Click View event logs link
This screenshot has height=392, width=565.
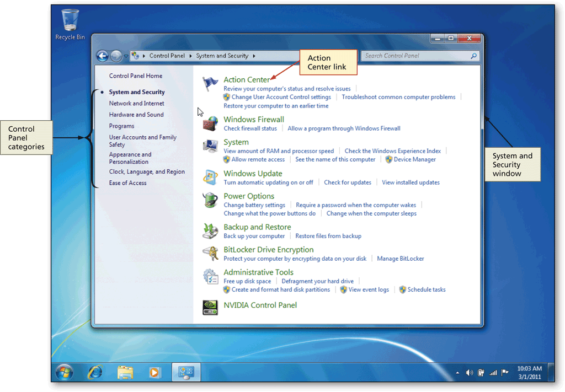pyautogui.click(x=369, y=290)
